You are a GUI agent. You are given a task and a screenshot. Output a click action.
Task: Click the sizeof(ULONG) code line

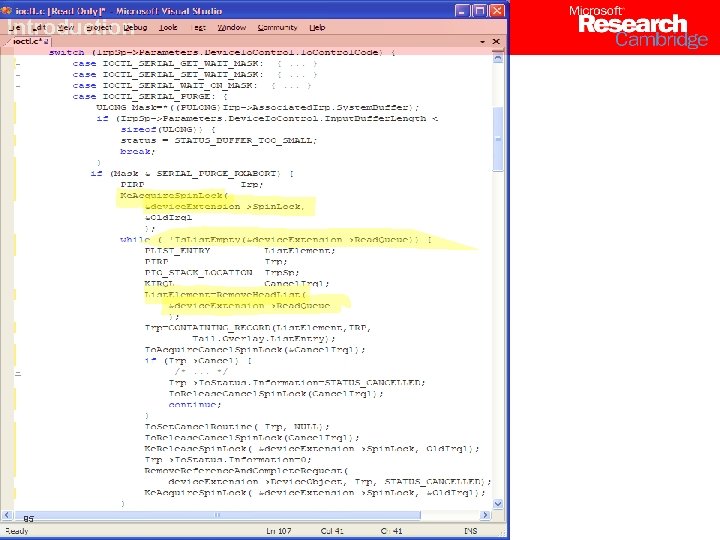point(168,129)
